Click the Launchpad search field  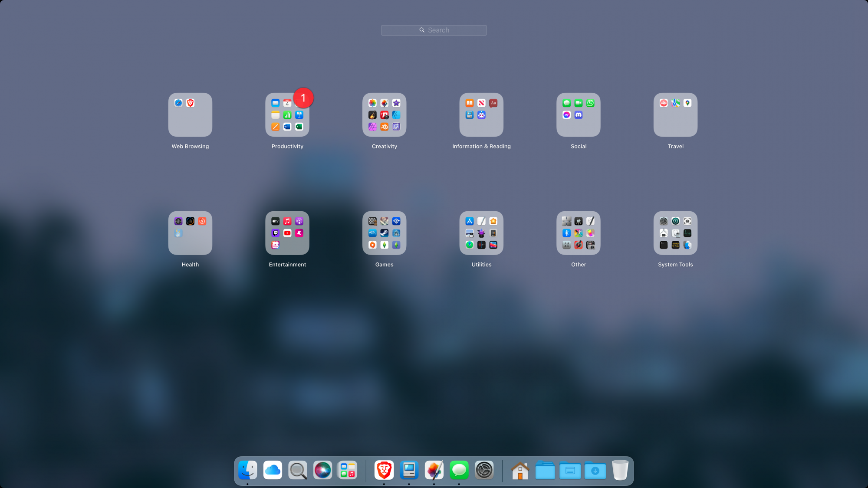[x=434, y=30]
